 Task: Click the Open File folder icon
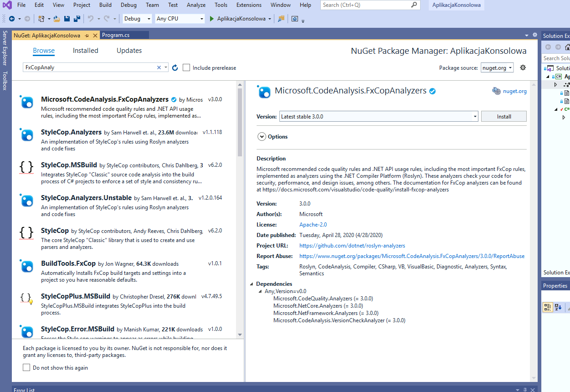[x=56, y=19]
